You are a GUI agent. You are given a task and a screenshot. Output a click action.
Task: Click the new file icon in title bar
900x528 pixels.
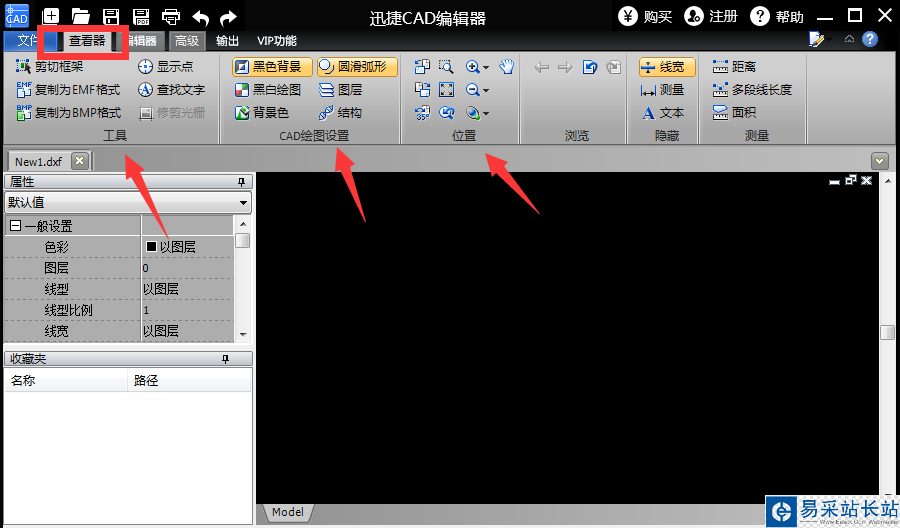click(51, 16)
